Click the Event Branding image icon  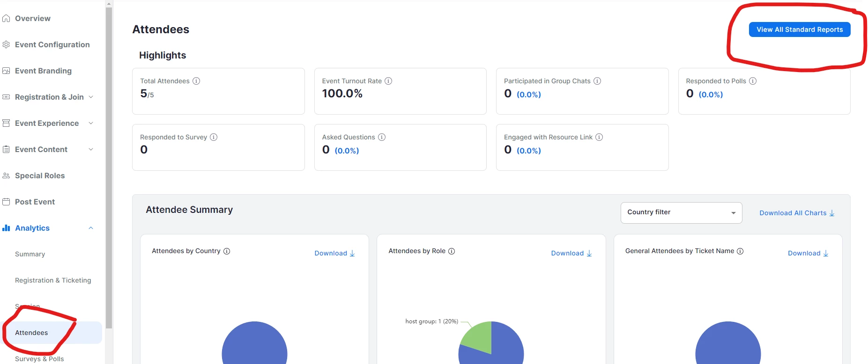pyautogui.click(x=6, y=71)
